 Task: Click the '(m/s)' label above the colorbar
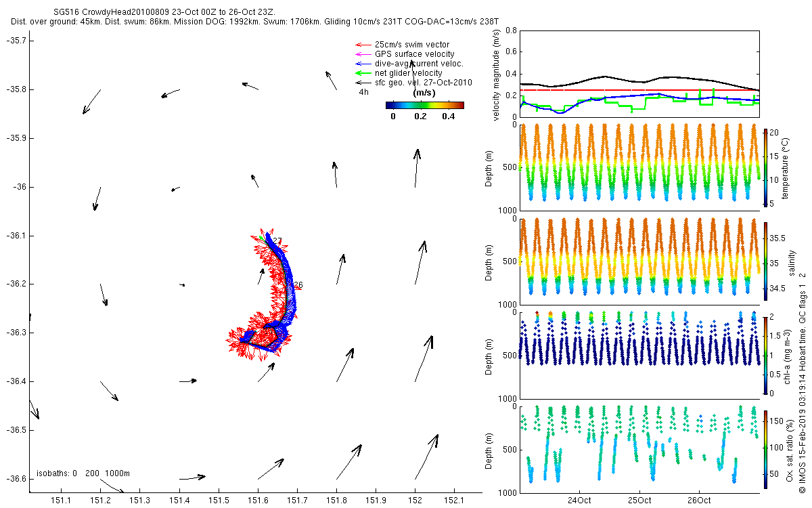click(424, 93)
